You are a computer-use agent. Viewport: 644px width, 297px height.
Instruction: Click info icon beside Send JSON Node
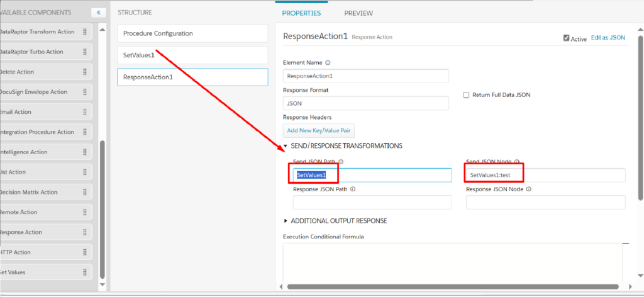click(x=517, y=162)
